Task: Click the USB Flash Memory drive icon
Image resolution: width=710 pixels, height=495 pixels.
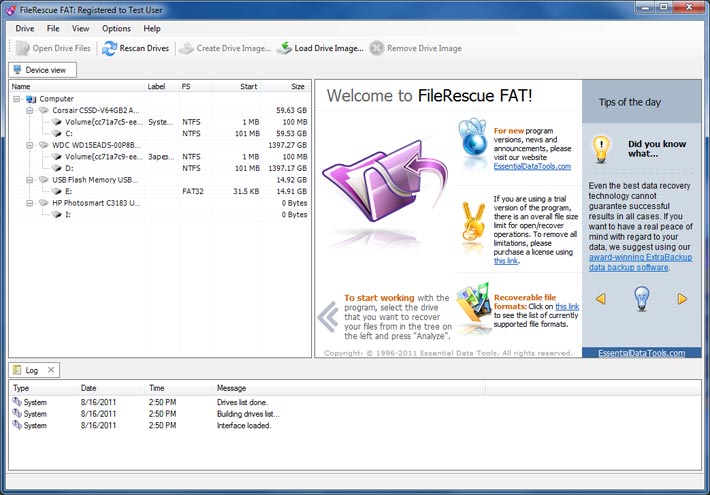Action: (43, 180)
